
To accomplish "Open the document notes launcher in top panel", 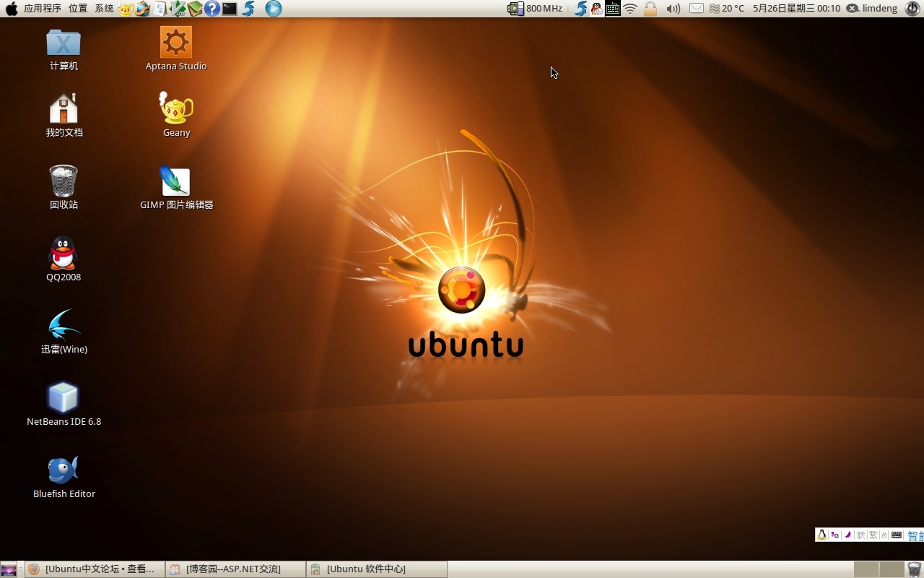I will 160,9.
